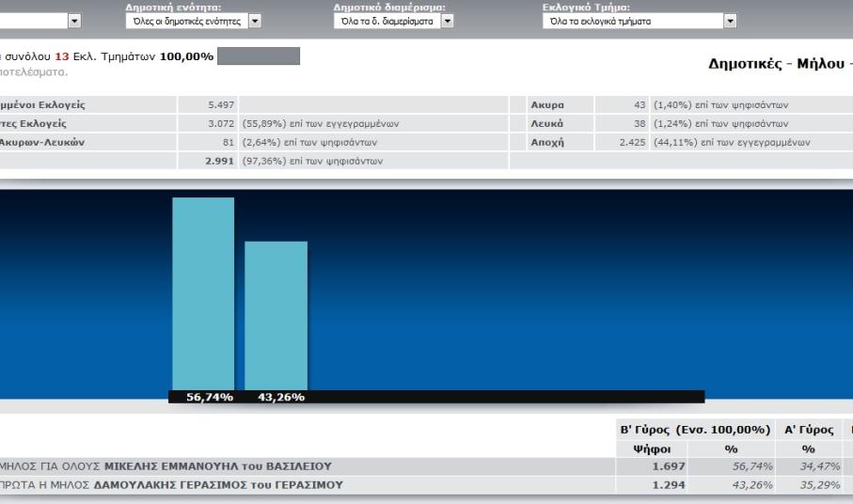
Task: Click the "Ψήφοι" column sub-header
Action: (654, 449)
